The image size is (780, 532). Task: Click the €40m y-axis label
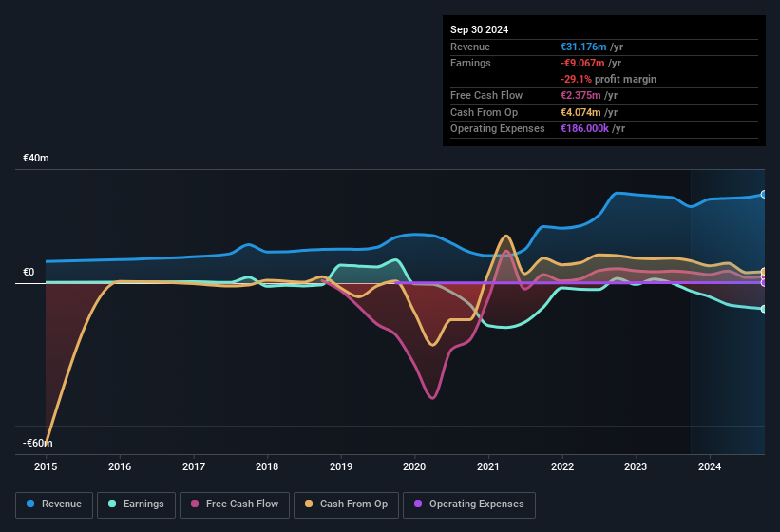36,158
